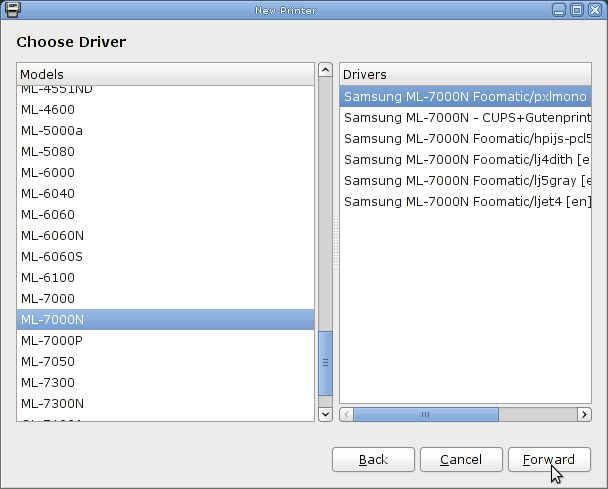This screenshot has height=489, width=608.
Task: Choose the Foomatic/lj5gray driver
Action: [465, 180]
